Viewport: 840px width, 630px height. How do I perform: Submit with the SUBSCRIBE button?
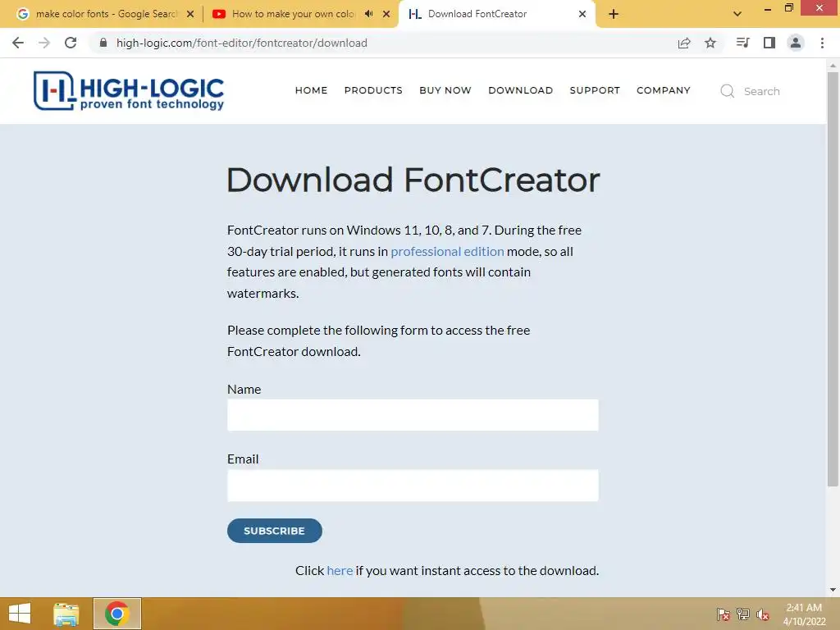pyautogui.click(x=274, y=531)
